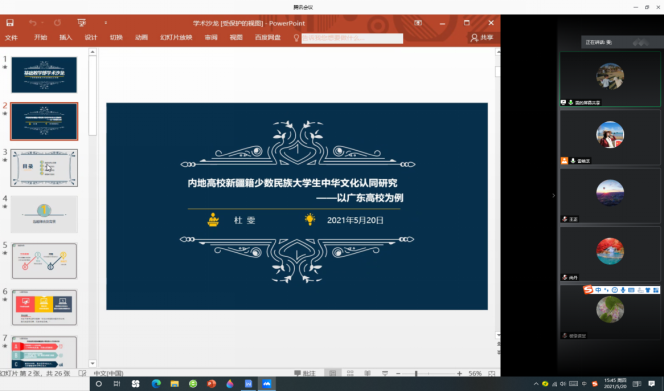
Task: Open the 共享 share button
Action: point(482,38)
